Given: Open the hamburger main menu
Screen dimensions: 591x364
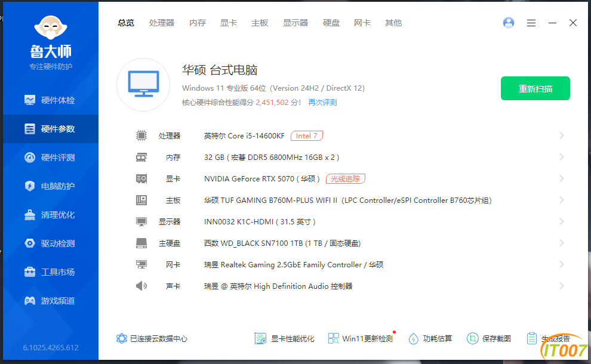Looking at the screenshot, I should [x=531, y=23].
